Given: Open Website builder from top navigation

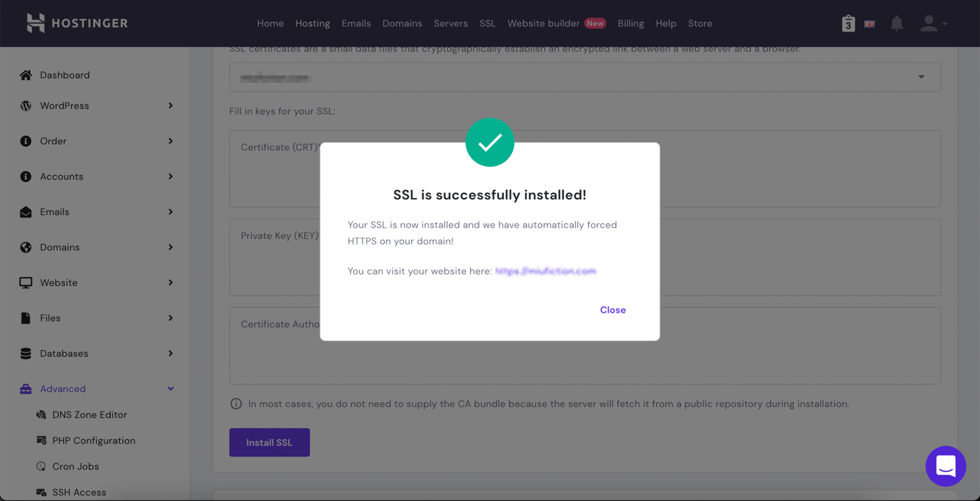Looking at the screenshot, I should [x=543, y=23].
